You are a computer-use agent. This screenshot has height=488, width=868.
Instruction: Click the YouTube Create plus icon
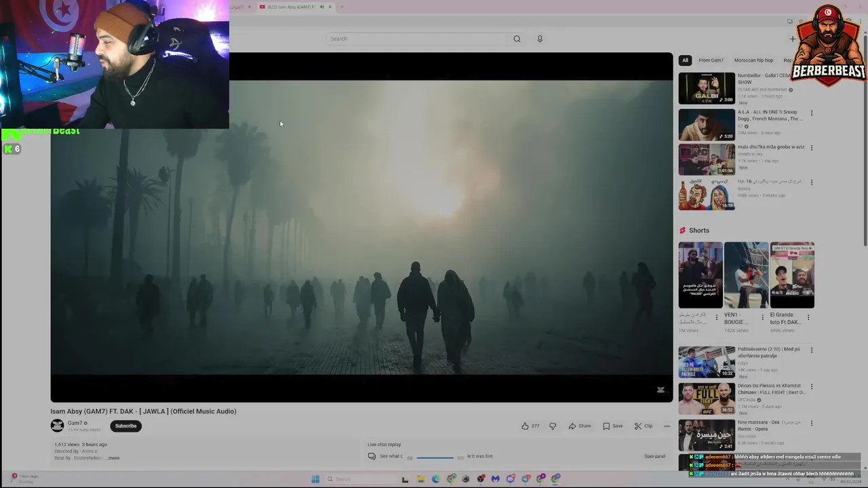tap(792, 39)
